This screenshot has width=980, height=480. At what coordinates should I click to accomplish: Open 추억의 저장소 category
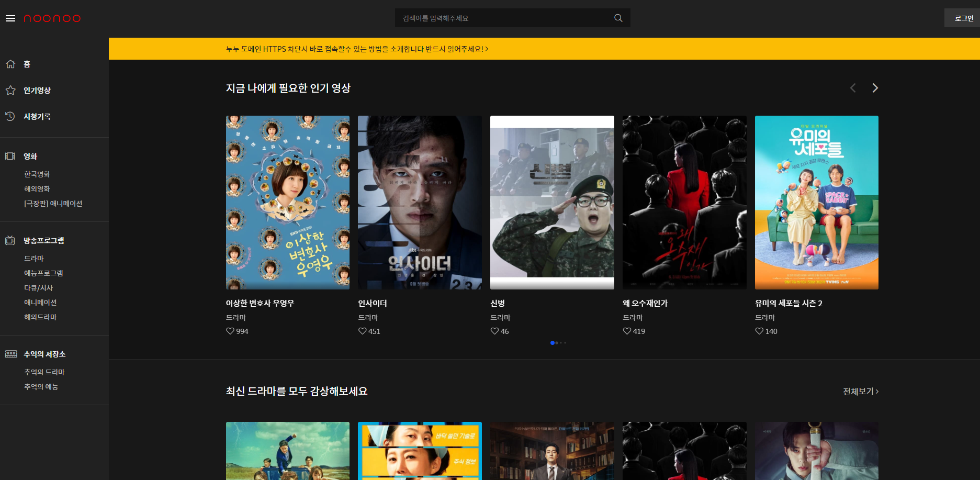(x=44, y=354)
